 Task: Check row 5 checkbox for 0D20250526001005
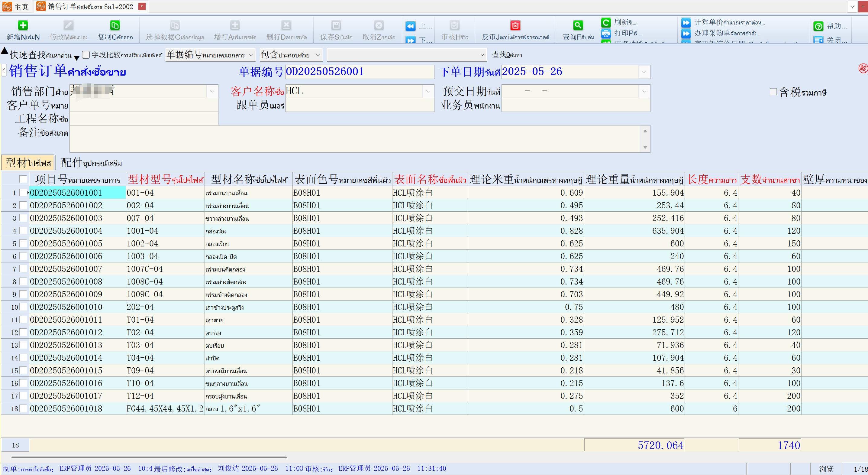[x=23, y=243]
